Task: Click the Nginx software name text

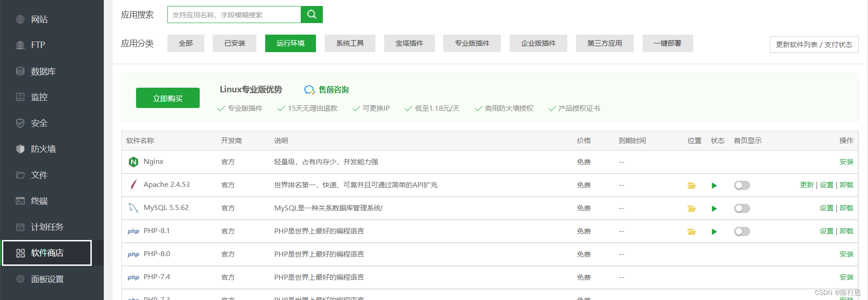Action: coord(154,162)
